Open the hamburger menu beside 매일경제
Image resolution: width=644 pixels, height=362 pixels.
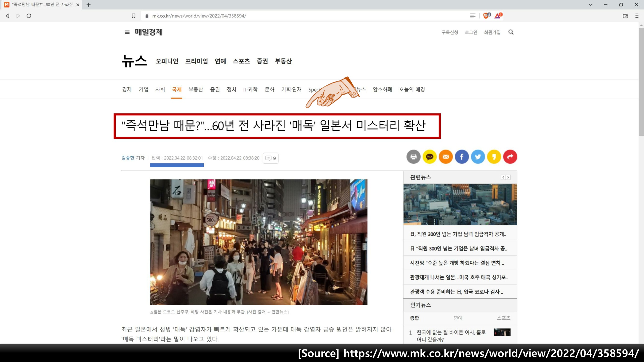pyautogui.click(x=127, y=32)
